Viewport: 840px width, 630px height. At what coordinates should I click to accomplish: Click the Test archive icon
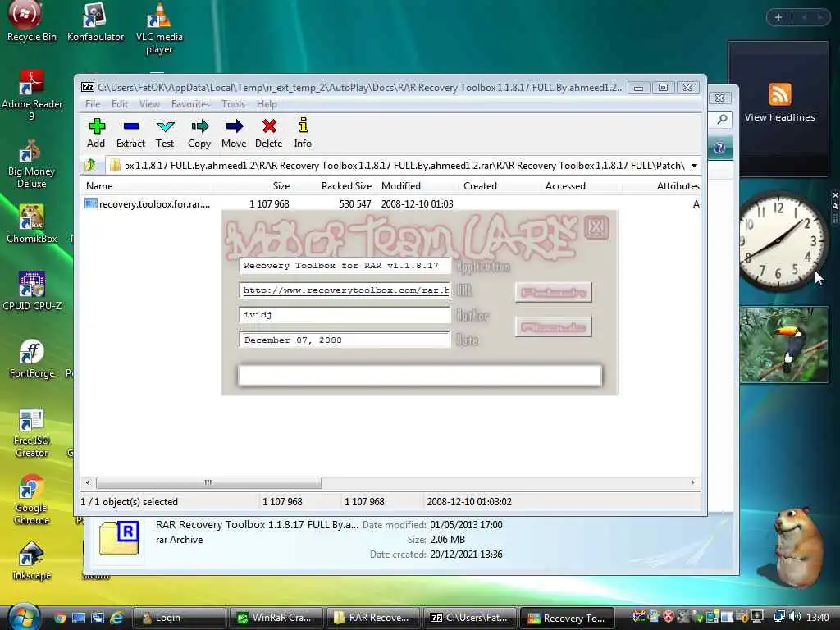coord(165,133)
